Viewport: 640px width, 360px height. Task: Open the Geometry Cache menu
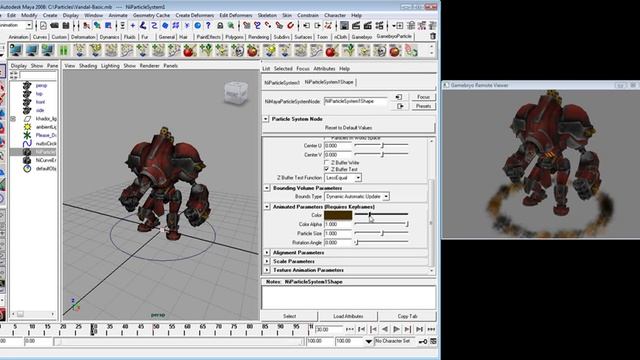(x=151, y=15)
